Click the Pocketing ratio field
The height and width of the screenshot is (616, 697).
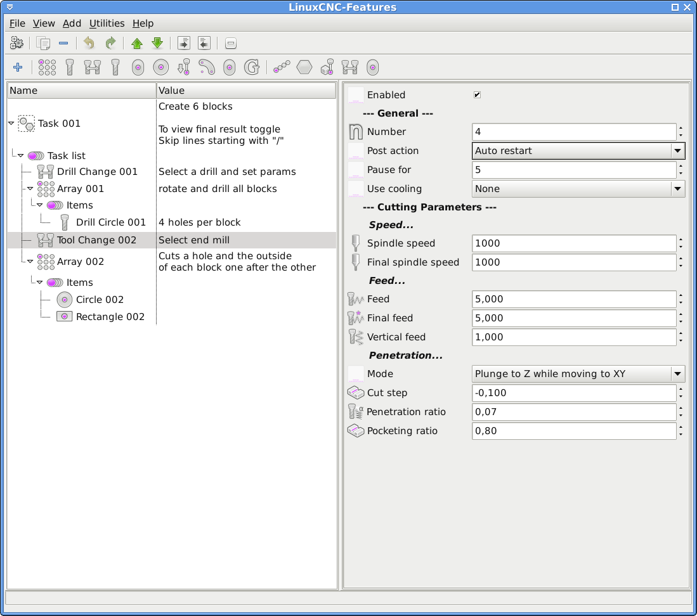click(x=574, y=431)
